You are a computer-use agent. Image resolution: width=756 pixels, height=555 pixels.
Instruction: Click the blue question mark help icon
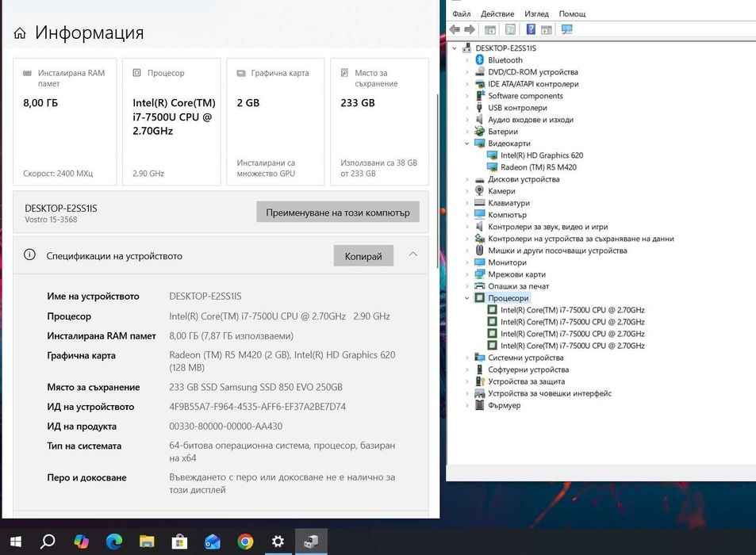click(531, 29)
